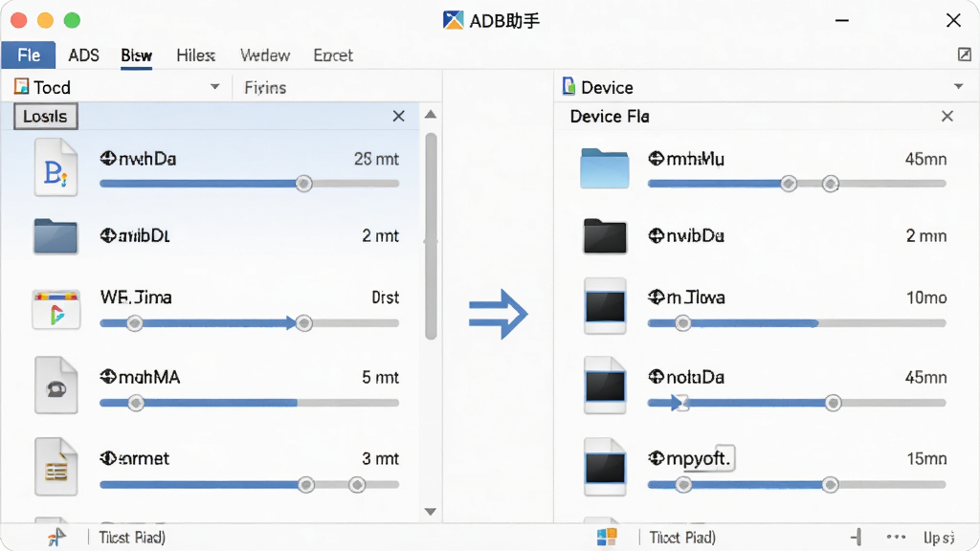This screenshot has width=980, height=551.
Task: Switch to the Hilex menu
Action: click(195, 55)
